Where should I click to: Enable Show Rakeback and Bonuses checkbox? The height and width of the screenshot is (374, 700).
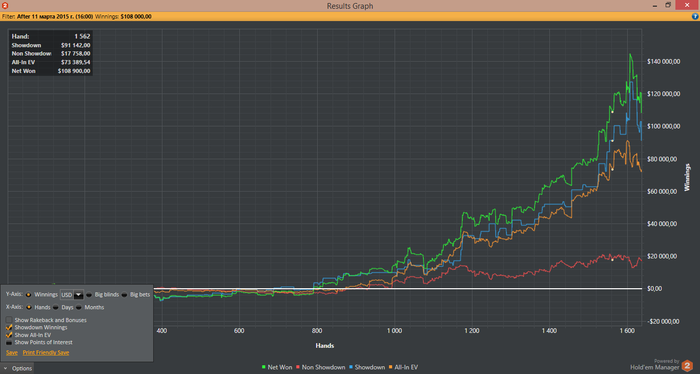9,320
